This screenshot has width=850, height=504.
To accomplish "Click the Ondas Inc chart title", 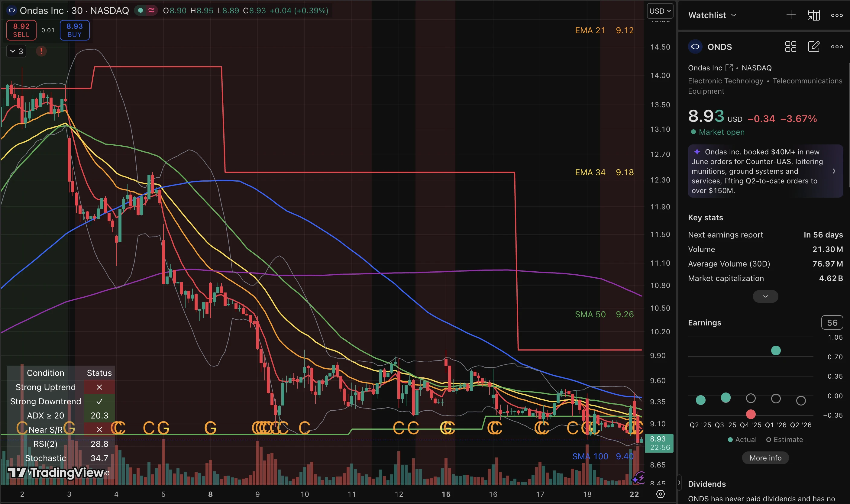I will 74,11.
